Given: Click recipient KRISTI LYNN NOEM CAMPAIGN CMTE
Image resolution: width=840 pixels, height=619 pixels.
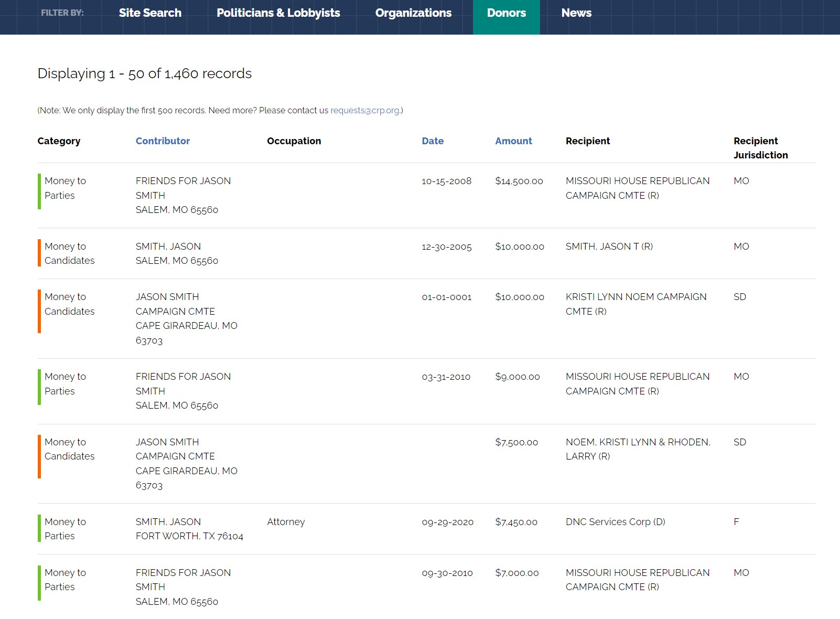Looking at the screenshot, I should 636,304.
